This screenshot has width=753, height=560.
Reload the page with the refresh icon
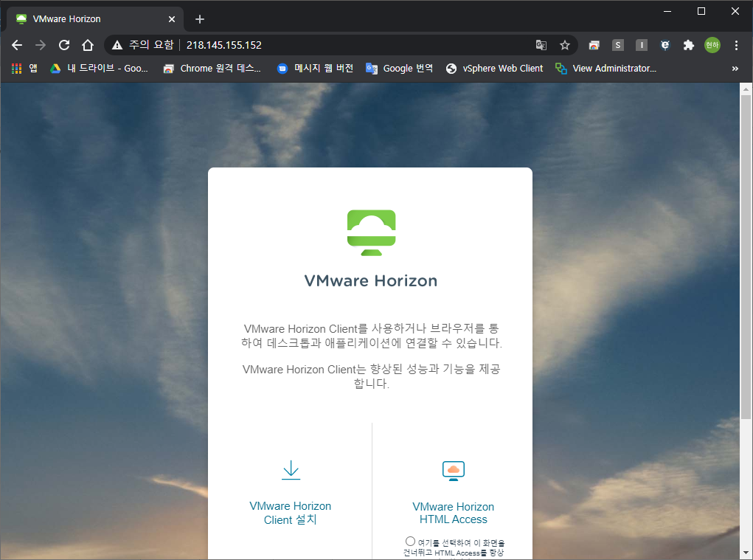(64, 45)
